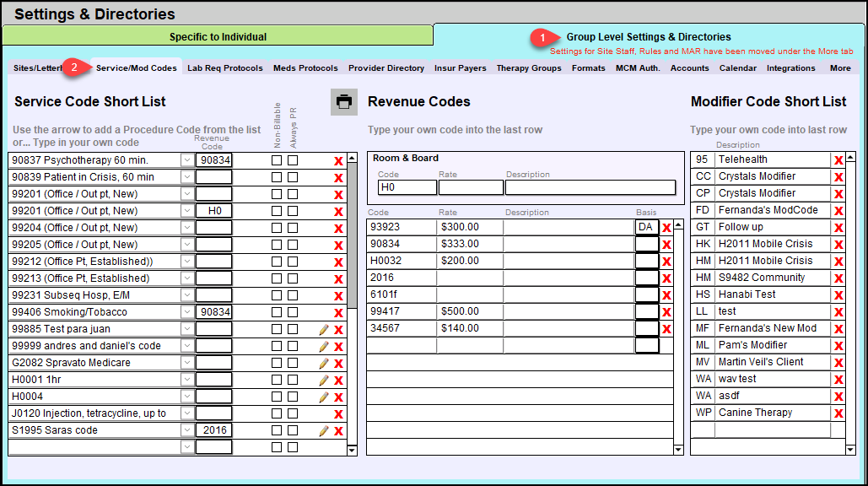Check Always PR for 99406 Smoking/Tobacco
This screenshot has height=486, width=868.
293,312
